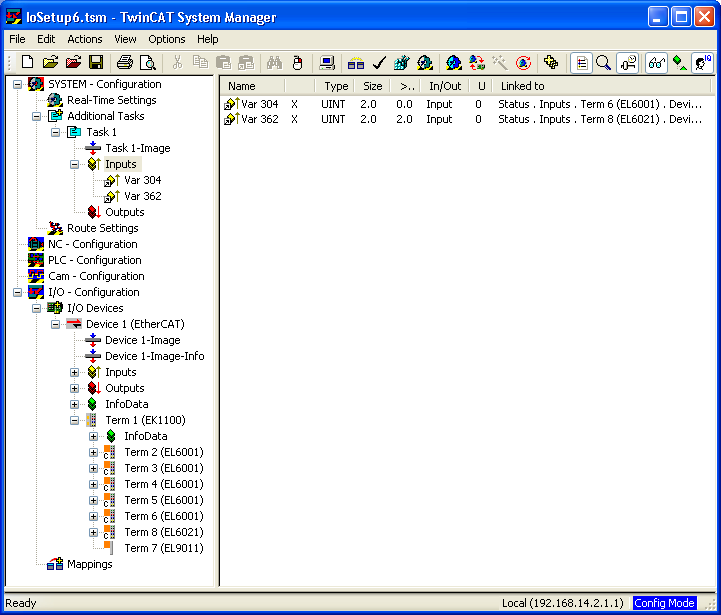Activate configuration toolbar icon
Viewport: 721px width, 615px height.
[401, 62]
